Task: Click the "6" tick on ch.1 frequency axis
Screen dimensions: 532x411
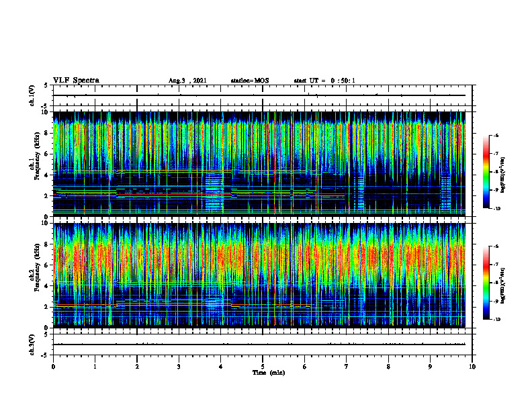Action: click(x=47, y=154)
